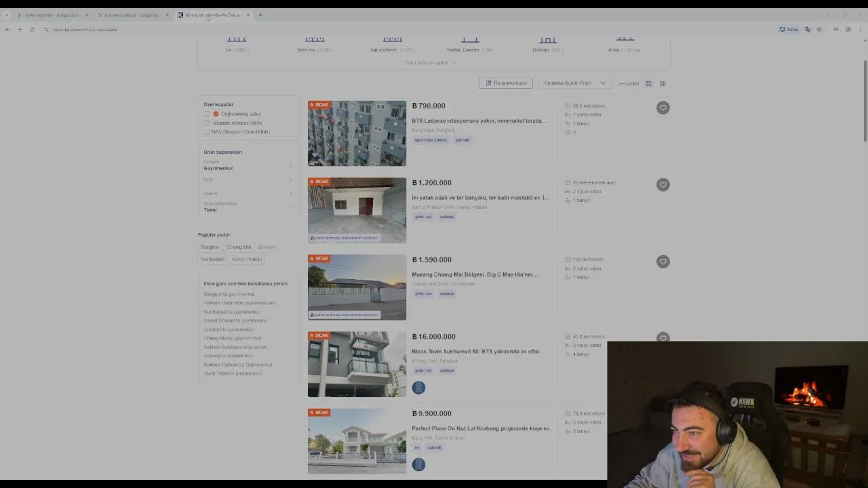Screen dimensions: 868x488
Task: Click agent avatar on B 16.000.000 listing
Action: pyautogui.click(x=418, y=387)
